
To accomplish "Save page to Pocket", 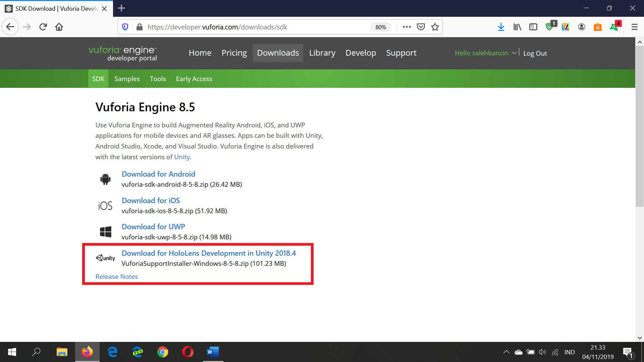I will pyautogui.click(x=421, y=27).
